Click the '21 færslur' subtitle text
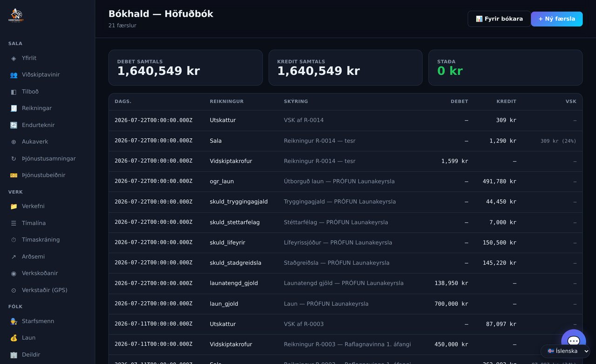Viewport: 596px width, 364px height. [x=122, y=26]
